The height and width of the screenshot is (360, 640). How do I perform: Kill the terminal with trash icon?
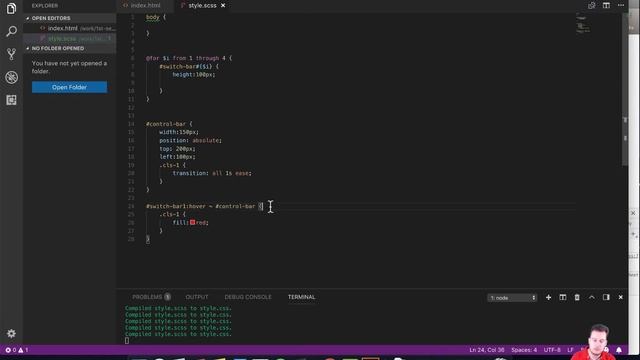(577, 297)
